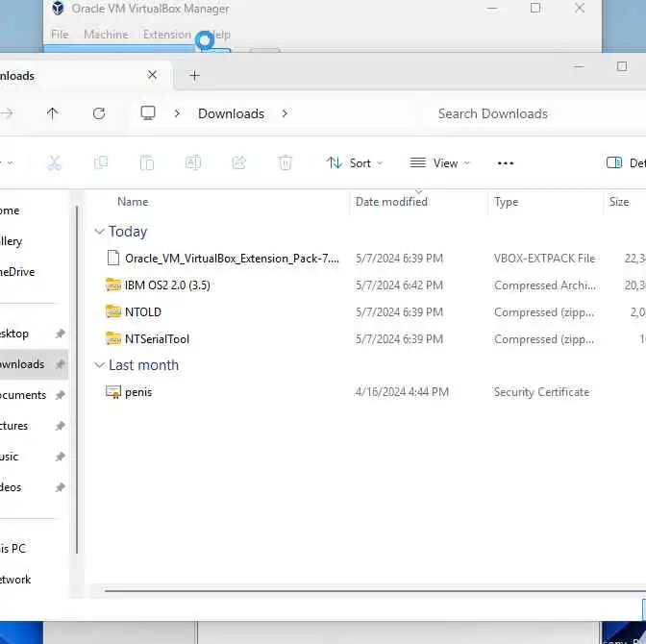Click the navigation pane vertical scrollbar
The width and height of the screenshot is (646, 644).
(77, 379)
